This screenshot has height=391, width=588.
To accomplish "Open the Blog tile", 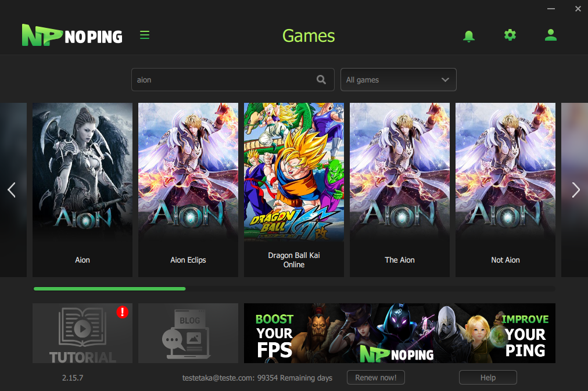I will coord(188,333).
